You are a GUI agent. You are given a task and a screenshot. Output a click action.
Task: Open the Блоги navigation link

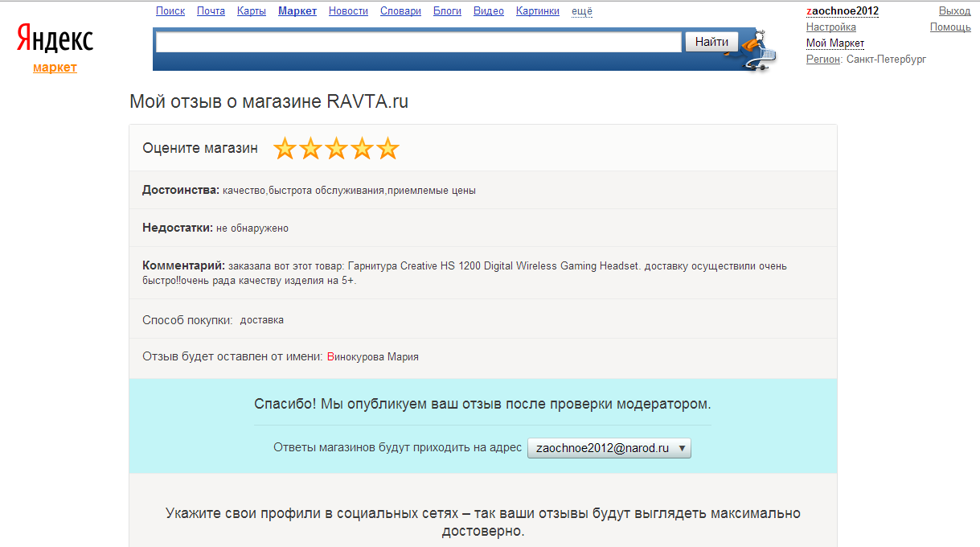(x=447, y=11)
